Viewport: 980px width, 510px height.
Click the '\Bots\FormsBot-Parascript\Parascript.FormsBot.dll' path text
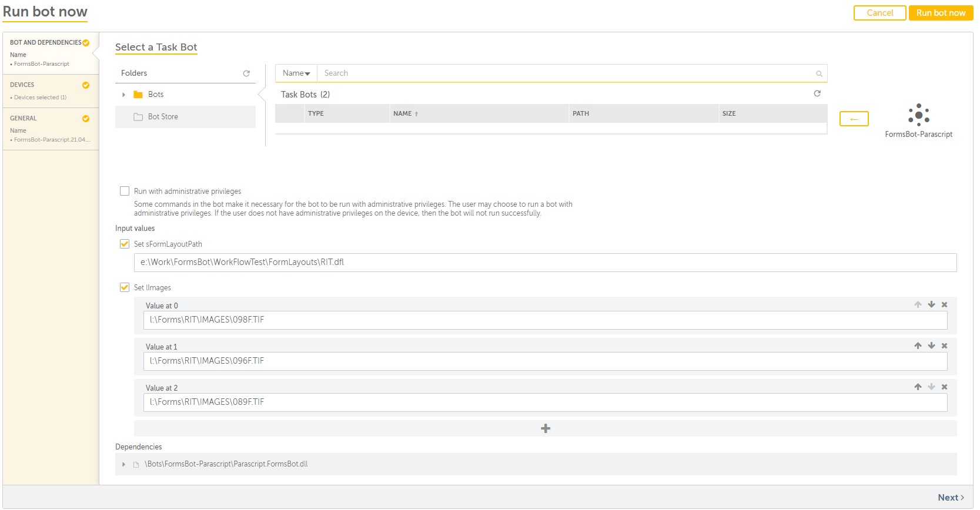226,464
